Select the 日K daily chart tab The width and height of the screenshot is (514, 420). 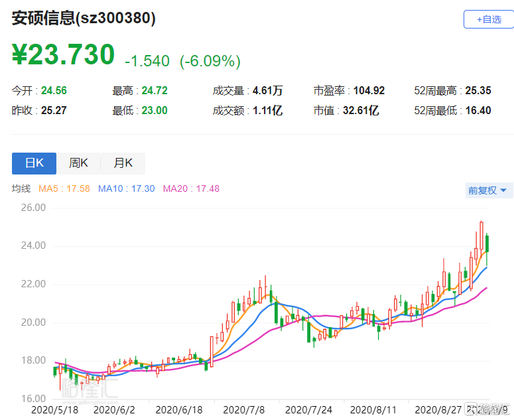pyautogui.click(x=34, y=163)
